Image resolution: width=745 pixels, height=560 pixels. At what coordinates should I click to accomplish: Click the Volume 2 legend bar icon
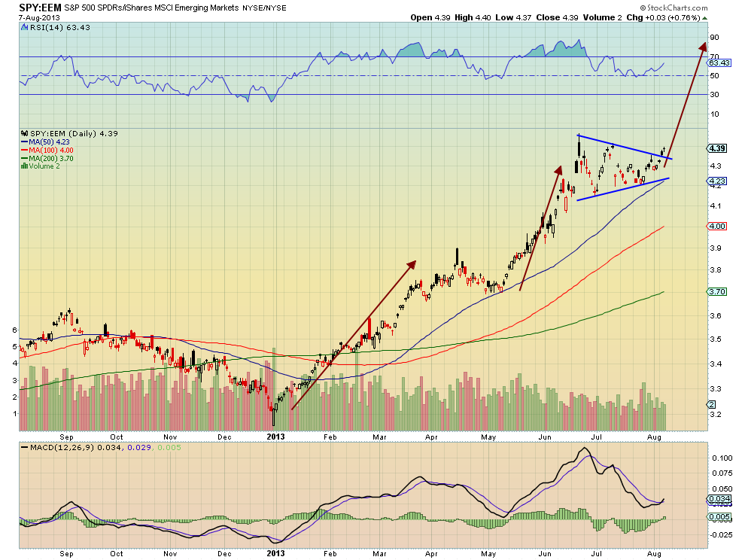pyautogui.click(x=24, y=166)
